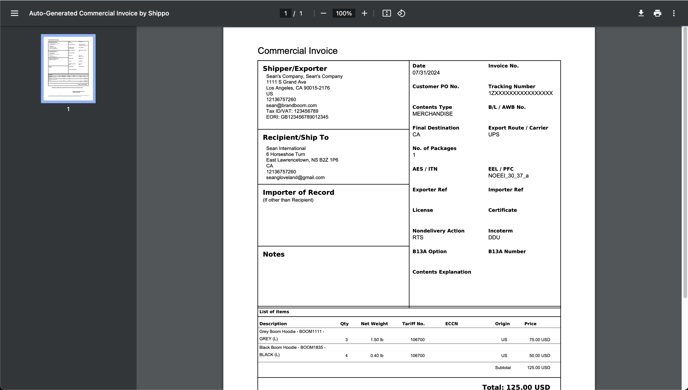
Task: Click the document title in toolbar
Action: (99, 13)
